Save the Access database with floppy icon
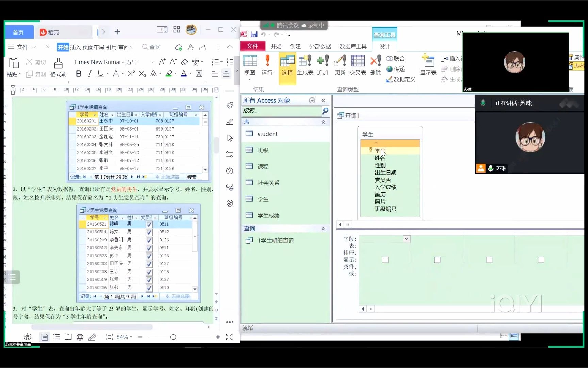 [x=254, y=34]
